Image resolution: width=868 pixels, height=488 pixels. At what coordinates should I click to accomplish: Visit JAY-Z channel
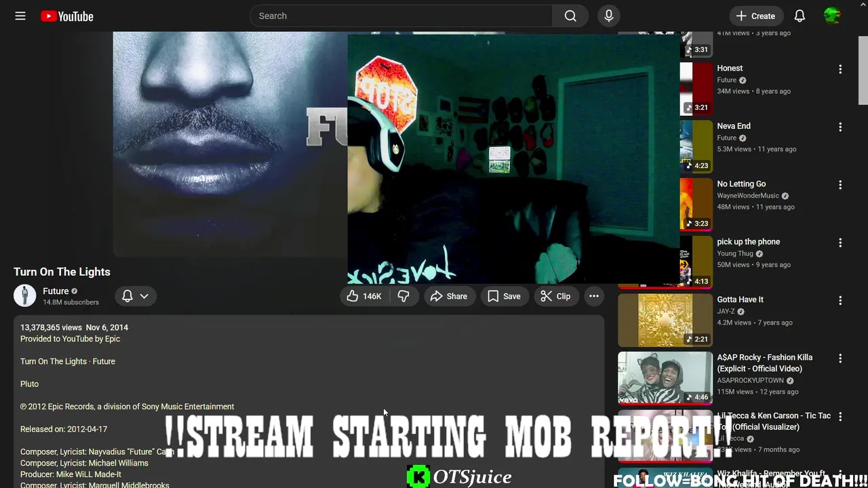click(x=726, y=312)
